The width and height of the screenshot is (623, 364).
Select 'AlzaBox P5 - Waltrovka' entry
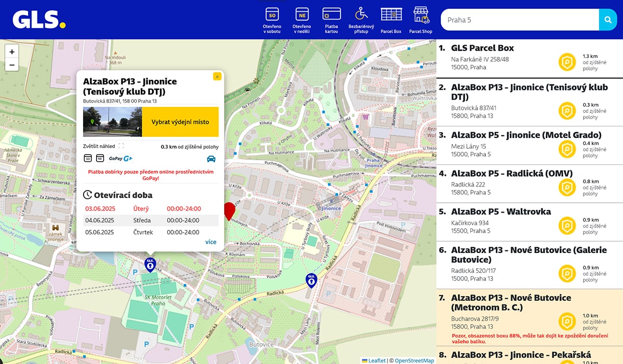pyautogui.click(x=530, y=222)
